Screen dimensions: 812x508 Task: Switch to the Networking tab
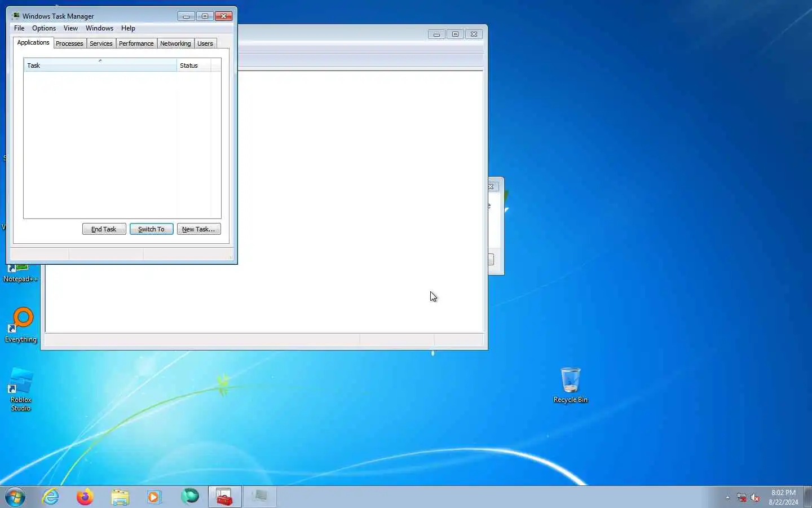175,43
